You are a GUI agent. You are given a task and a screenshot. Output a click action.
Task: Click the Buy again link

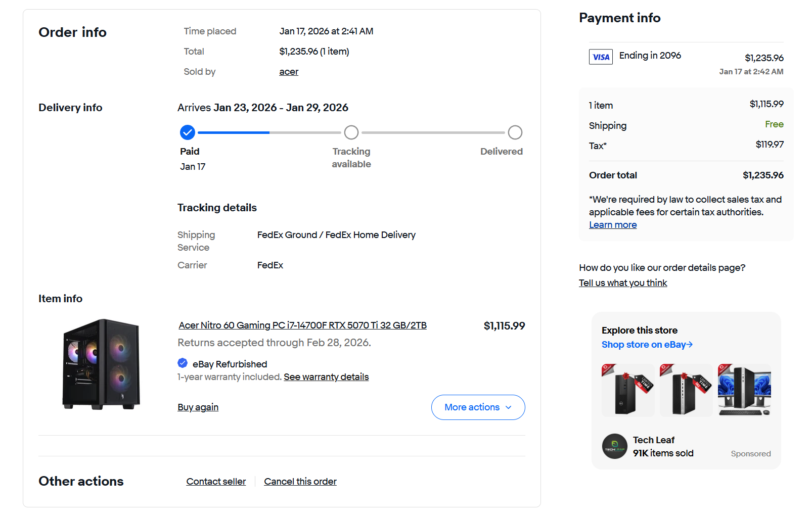coord(198,407)
